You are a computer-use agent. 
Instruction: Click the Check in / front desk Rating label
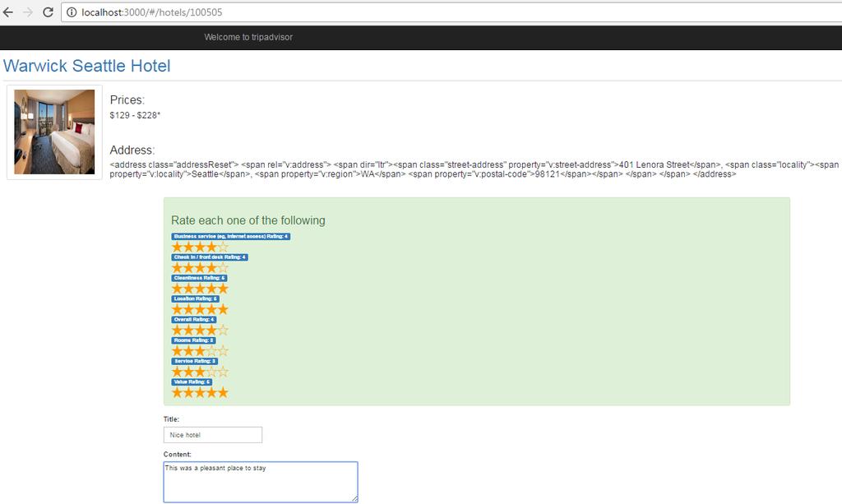[210, 257]
